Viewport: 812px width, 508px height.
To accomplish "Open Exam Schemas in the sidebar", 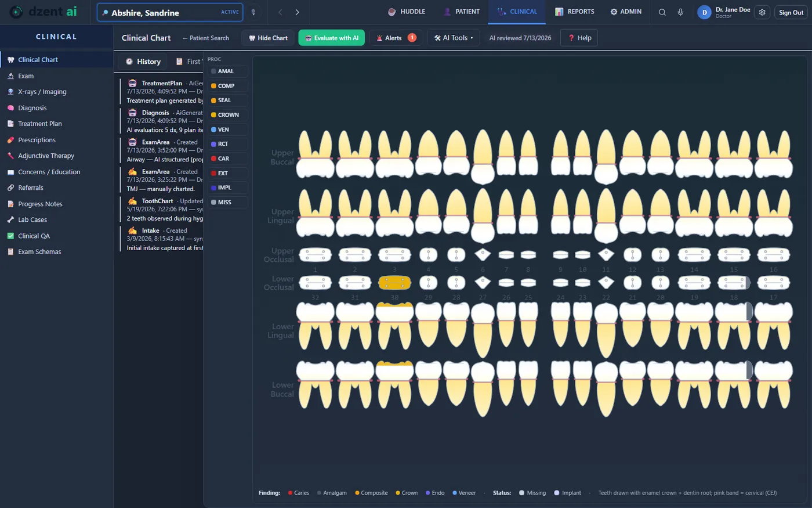I will click(x=56, y=251).
